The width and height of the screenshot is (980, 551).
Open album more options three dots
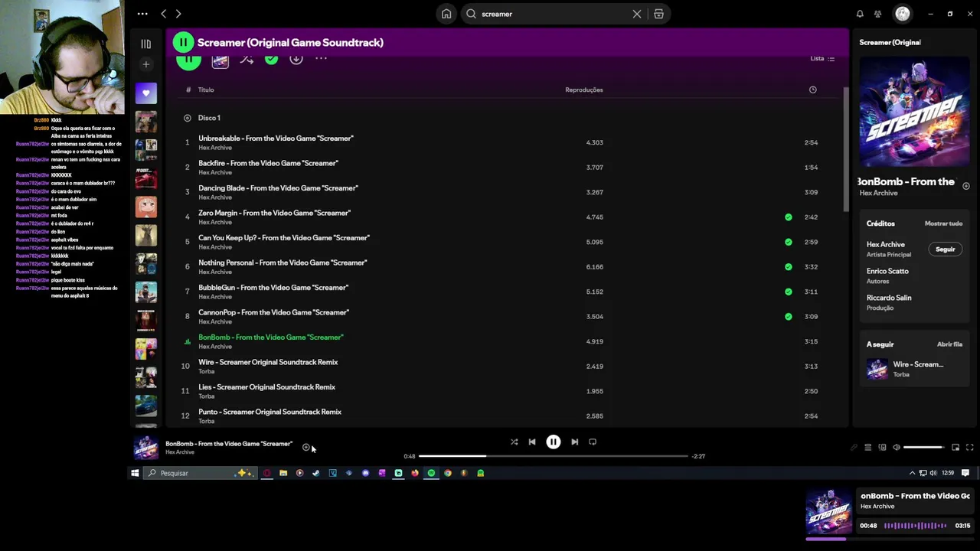pyautogui.click(x=322, y=59)
